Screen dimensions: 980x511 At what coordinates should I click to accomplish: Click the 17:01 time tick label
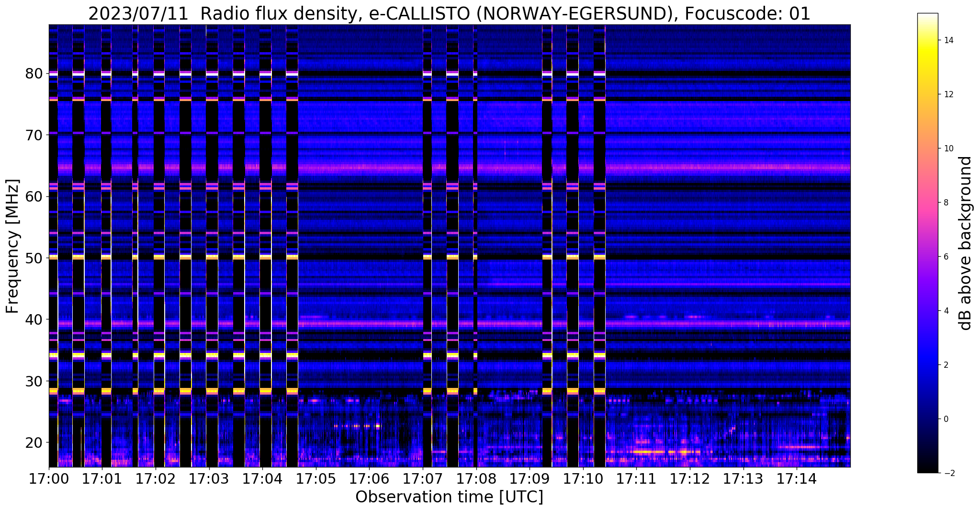click(102, 478)
